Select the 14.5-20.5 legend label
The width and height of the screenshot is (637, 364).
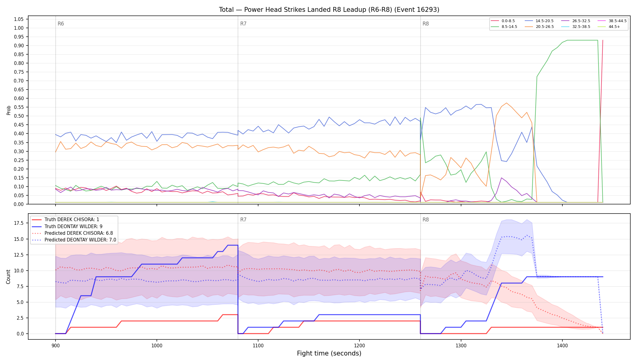click(544, 21)
